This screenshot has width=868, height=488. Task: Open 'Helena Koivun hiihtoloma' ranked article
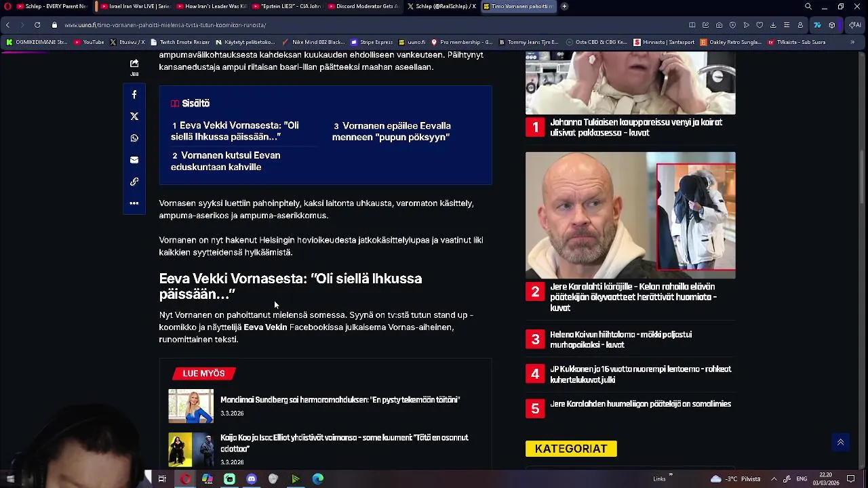point(620,340)
